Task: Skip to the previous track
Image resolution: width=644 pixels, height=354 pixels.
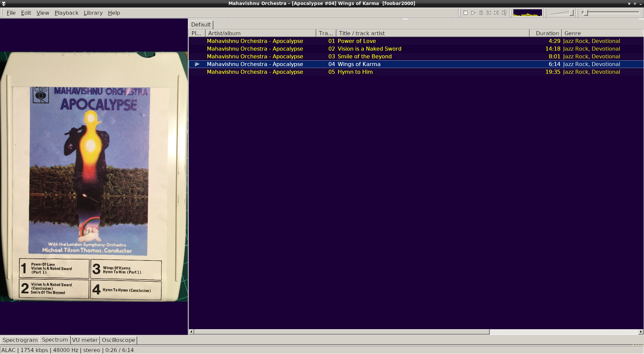Action: pyautogui.click(x=489, y=13)
